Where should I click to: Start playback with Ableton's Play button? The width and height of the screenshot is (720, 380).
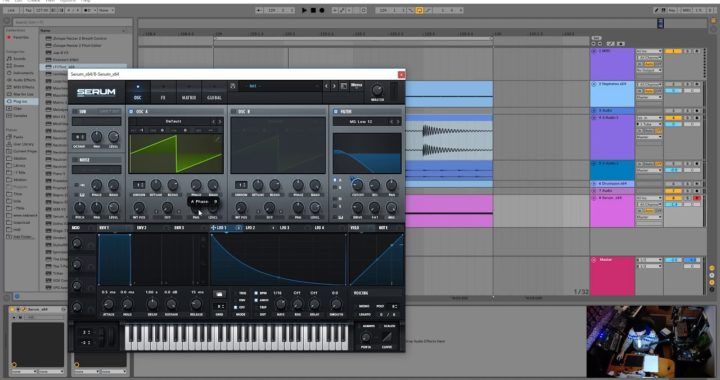click(x=304, y=10)
